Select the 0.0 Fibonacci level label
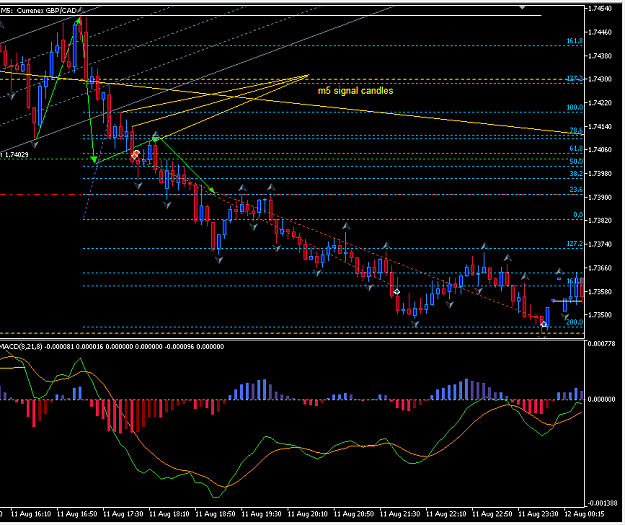Viewport: 625px width, 525px height. point(578,215)
